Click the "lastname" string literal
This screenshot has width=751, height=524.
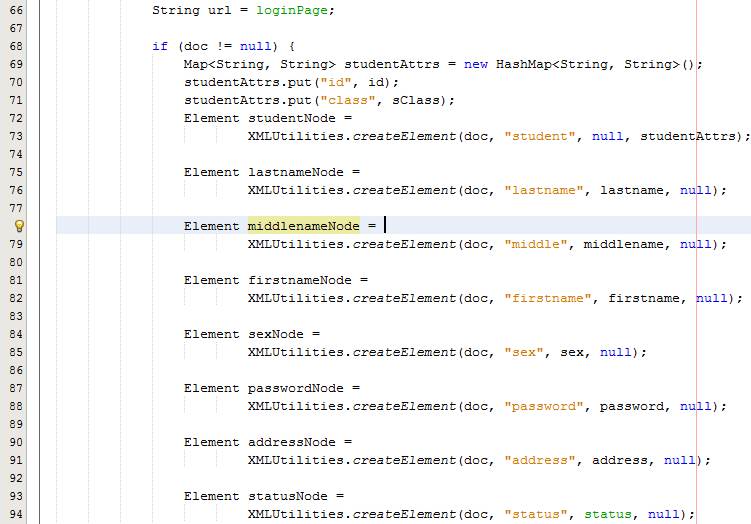pyautogui.click(x=544, y=190)
